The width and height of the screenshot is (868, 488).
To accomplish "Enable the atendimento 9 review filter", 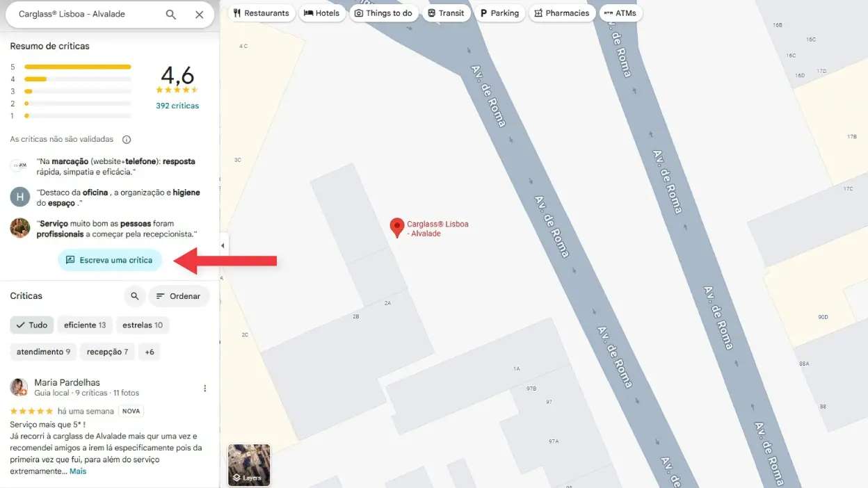I will click(x=42, y=352).
